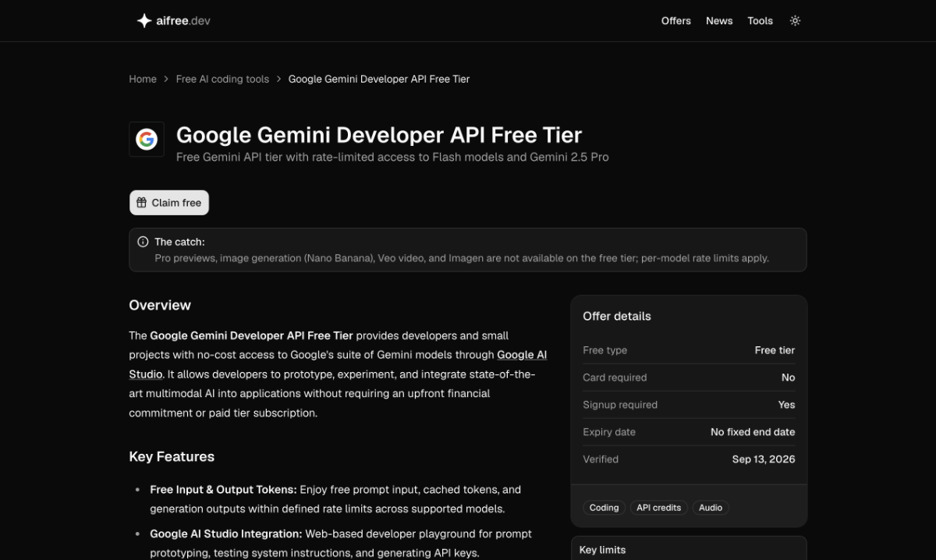This screenshot has width=936, height=560.
Task: Open the Tools menu item
Action: point(760,21)
